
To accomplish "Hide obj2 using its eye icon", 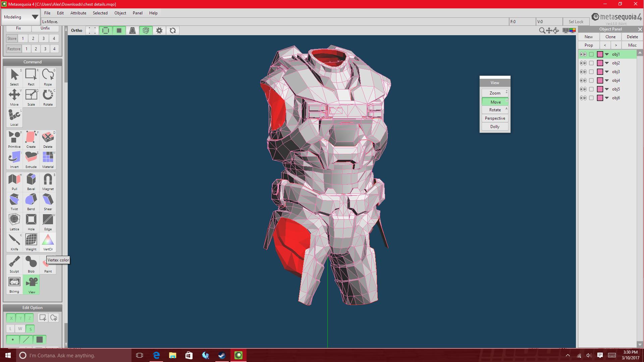I will (x=583, y=63).
